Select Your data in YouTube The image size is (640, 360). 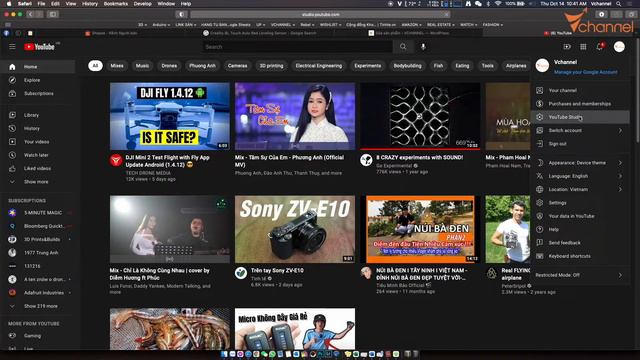(580, 216)
